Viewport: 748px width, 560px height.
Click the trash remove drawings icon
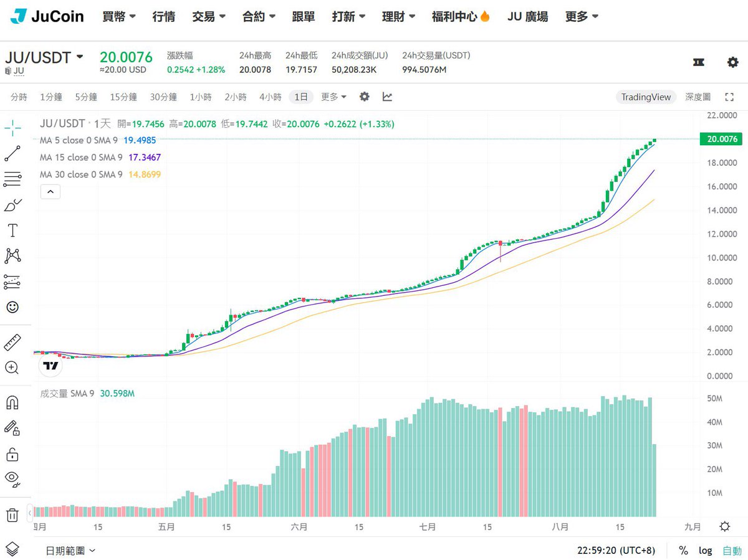pos(12,515)
